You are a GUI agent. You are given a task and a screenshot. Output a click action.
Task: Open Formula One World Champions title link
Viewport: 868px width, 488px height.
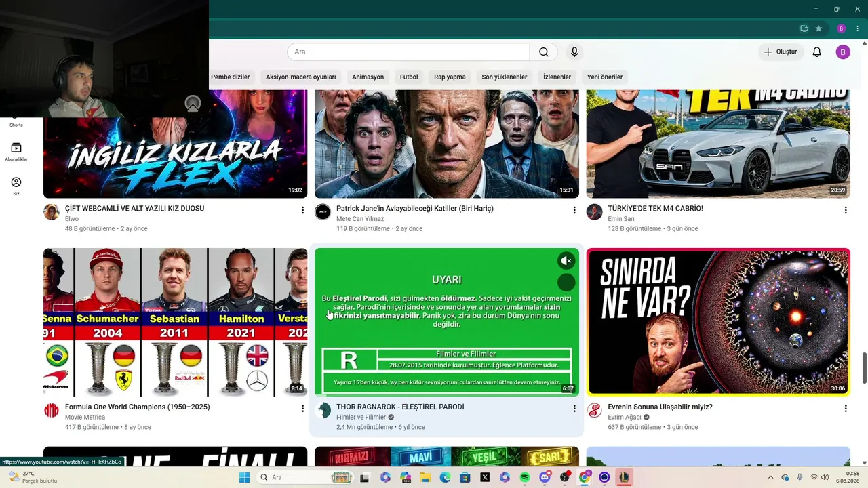tap(138, 407)
